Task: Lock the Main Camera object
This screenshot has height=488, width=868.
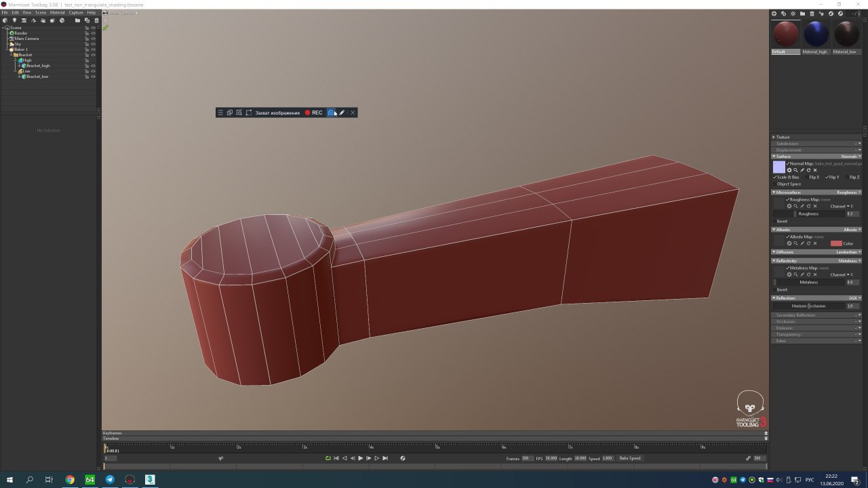Action: [x=87, y=39]
